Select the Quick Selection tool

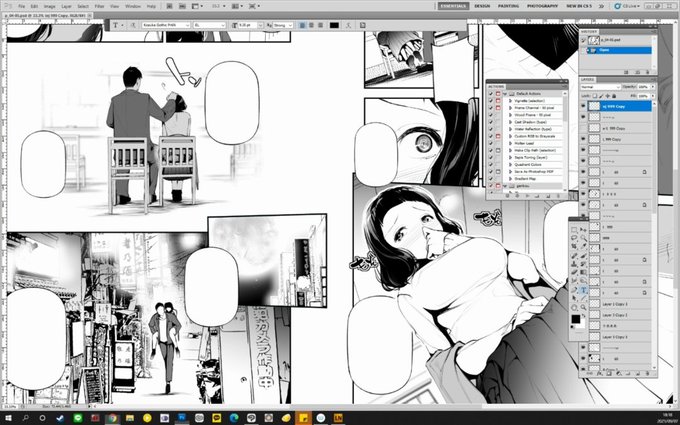pyautogui.click(x=583, y=238)
